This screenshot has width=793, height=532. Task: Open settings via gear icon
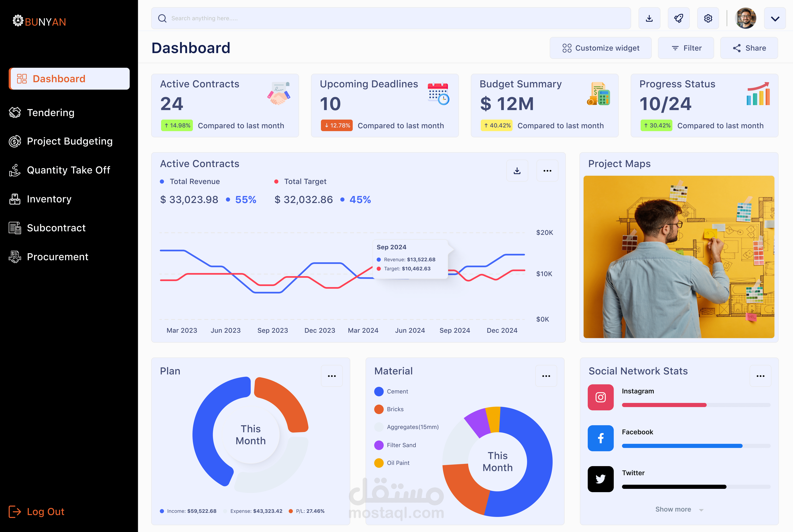point(708,18)
